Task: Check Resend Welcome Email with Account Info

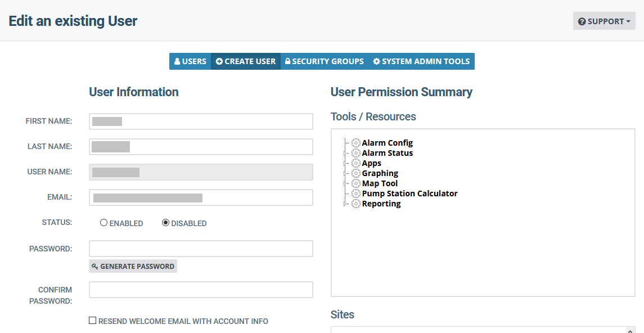Action: [x=92, y=320]
